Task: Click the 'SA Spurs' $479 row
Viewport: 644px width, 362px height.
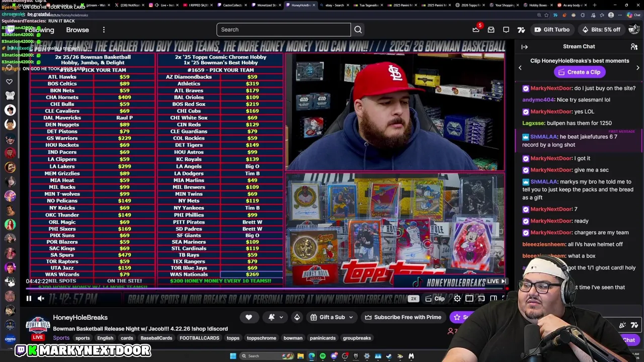Action: tap(93, 255)
